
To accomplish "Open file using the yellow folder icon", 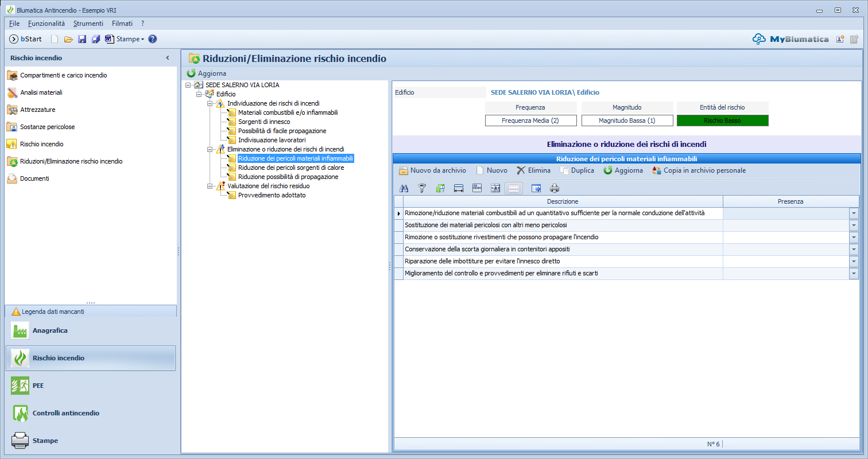I will [x=68, y=39].
